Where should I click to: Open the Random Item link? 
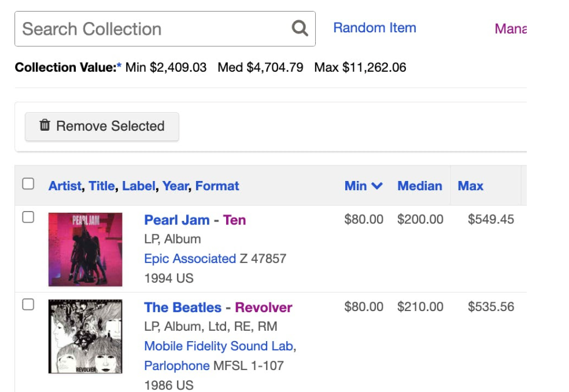[x=375, y=28]
